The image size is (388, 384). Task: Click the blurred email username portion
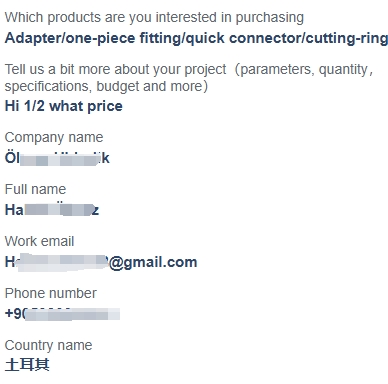(62, 262)
